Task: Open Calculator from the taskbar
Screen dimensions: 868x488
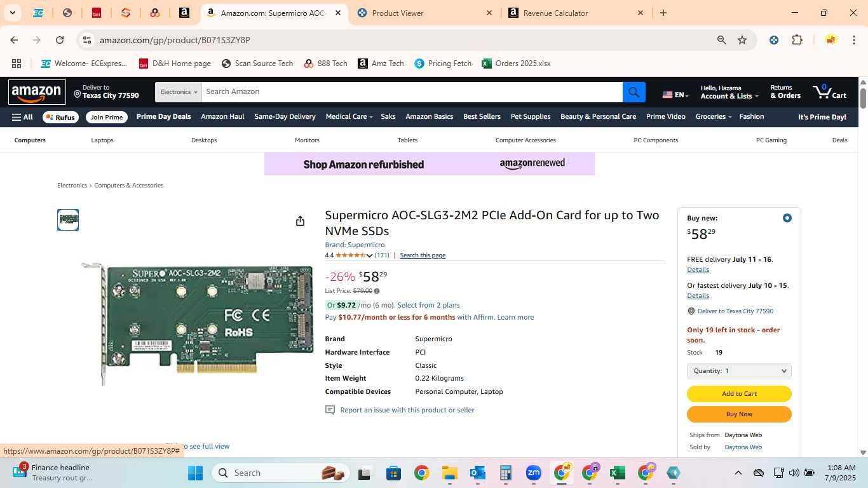Action: (506, 473)
